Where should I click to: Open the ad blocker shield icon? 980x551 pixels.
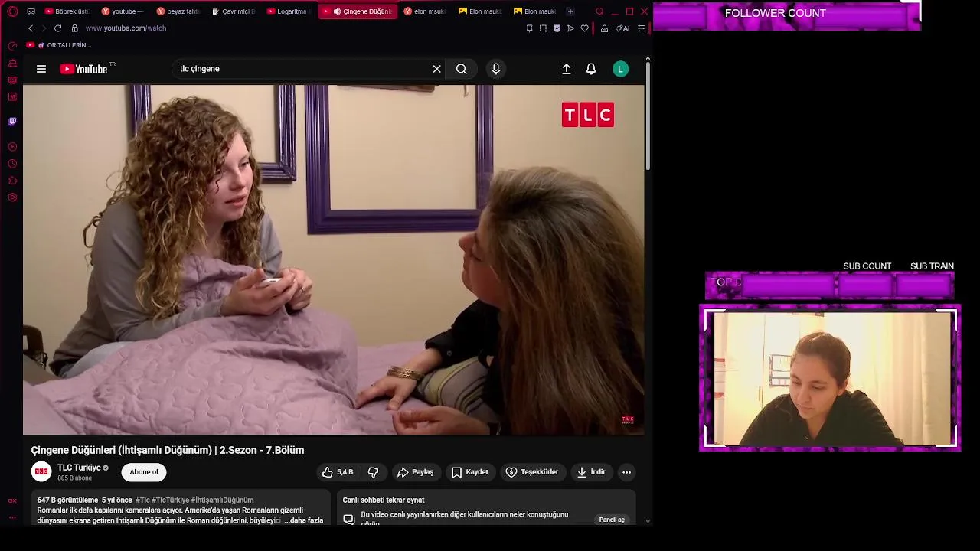coord(557,28)
